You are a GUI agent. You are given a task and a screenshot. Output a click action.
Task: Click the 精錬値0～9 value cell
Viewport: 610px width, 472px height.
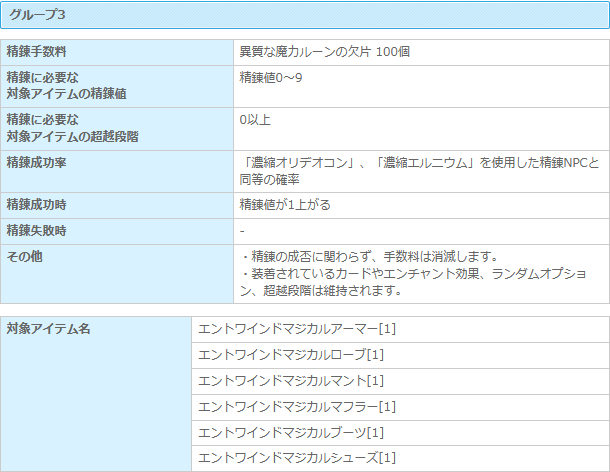click(270, 77)
